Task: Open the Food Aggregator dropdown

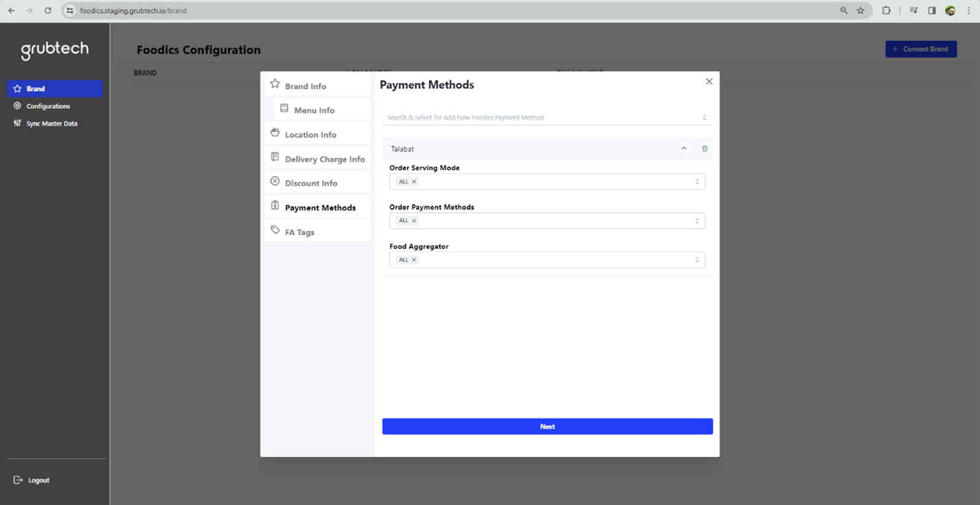Action: [697, 260]
